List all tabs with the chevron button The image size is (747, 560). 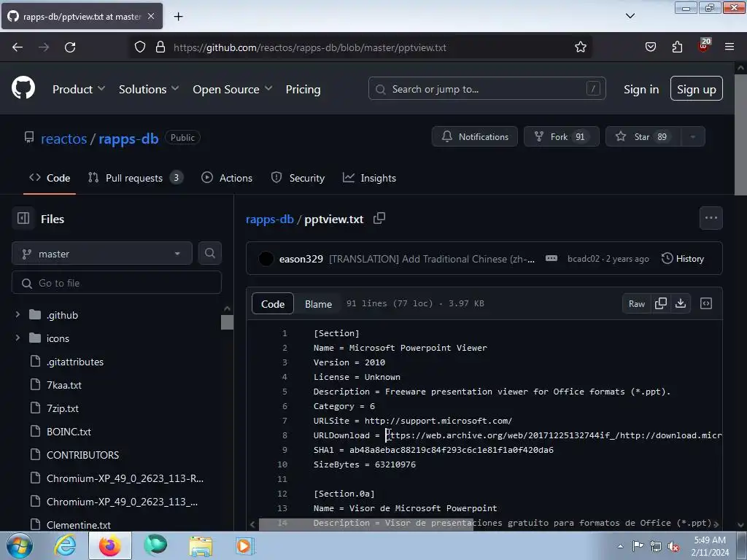coord(630,16)
